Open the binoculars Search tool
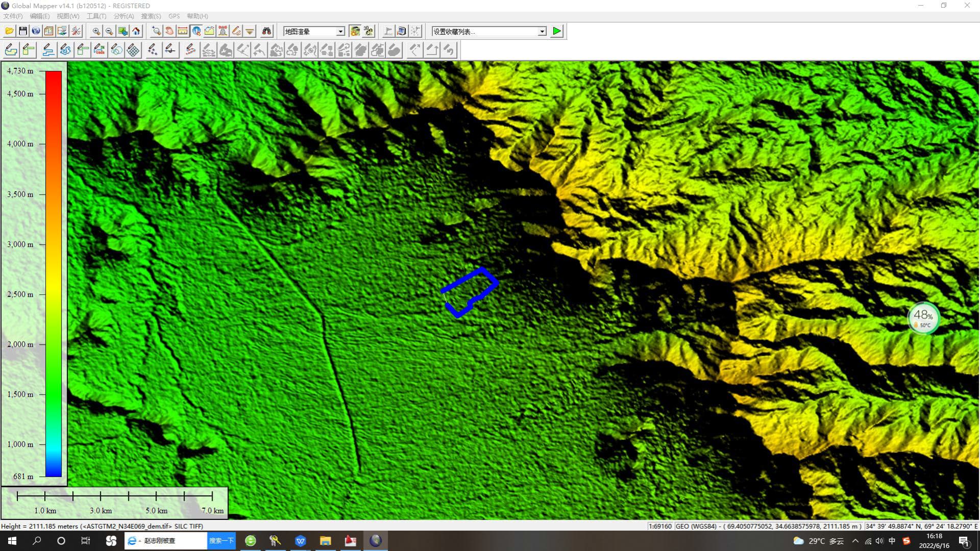The height and width of the screenshot is (551, 980). pos(266,31)
